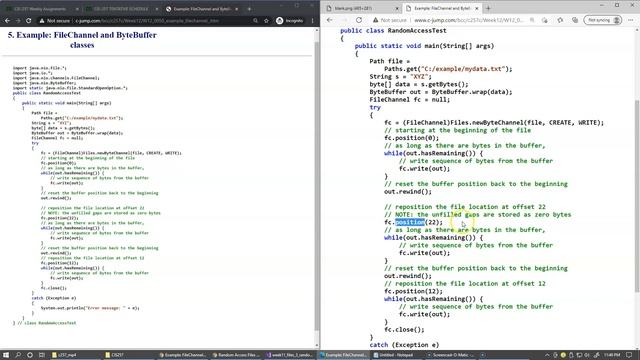Go back in the Edge window

[x=330, y=20]
